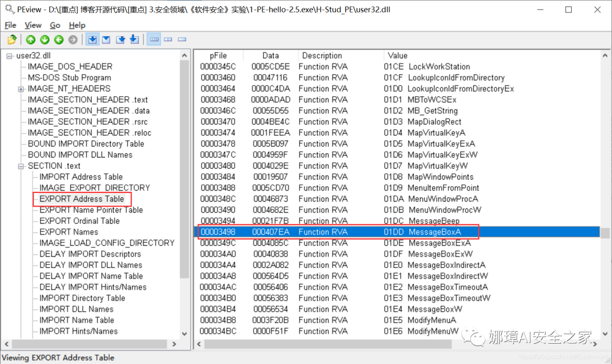Image resolution: width=612 pixels, height=364 pixels.
Task: Maximize the PEview window
Action: (x=569, y=10)
